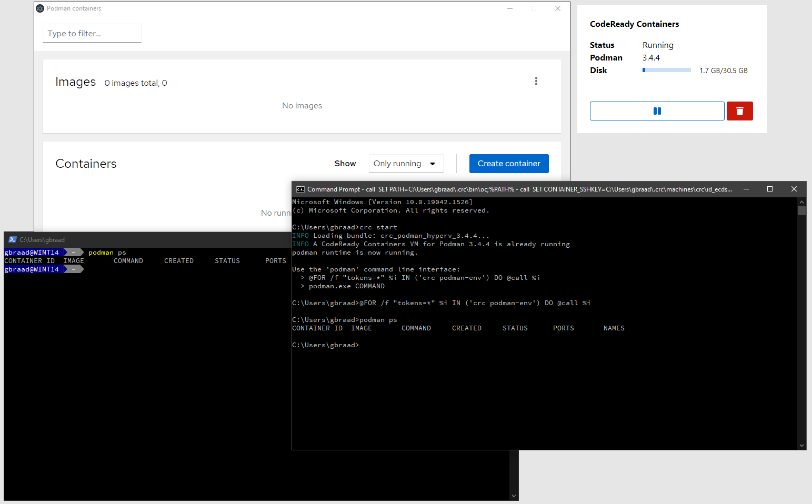This screenshot has width=812, height=504.
Task: Click NAMES column header in Command Prompt
Action: coord(614,328)
